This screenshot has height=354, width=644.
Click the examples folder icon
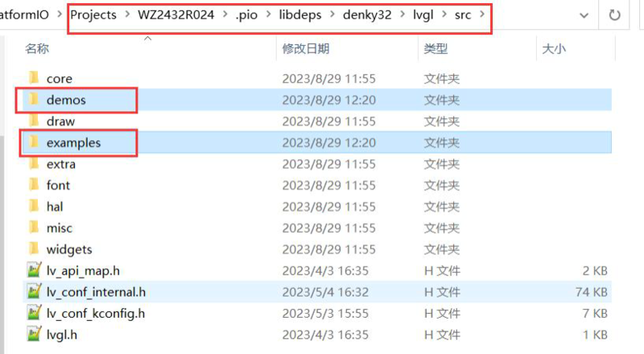34,142
